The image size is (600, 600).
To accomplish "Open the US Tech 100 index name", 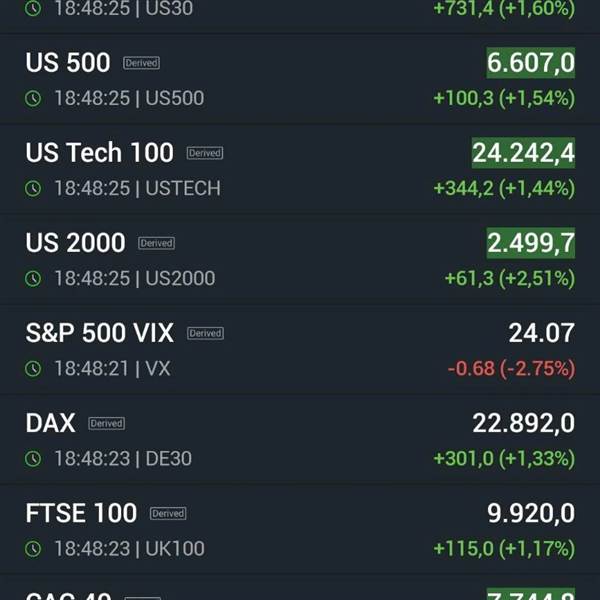I will pos(99,153).
